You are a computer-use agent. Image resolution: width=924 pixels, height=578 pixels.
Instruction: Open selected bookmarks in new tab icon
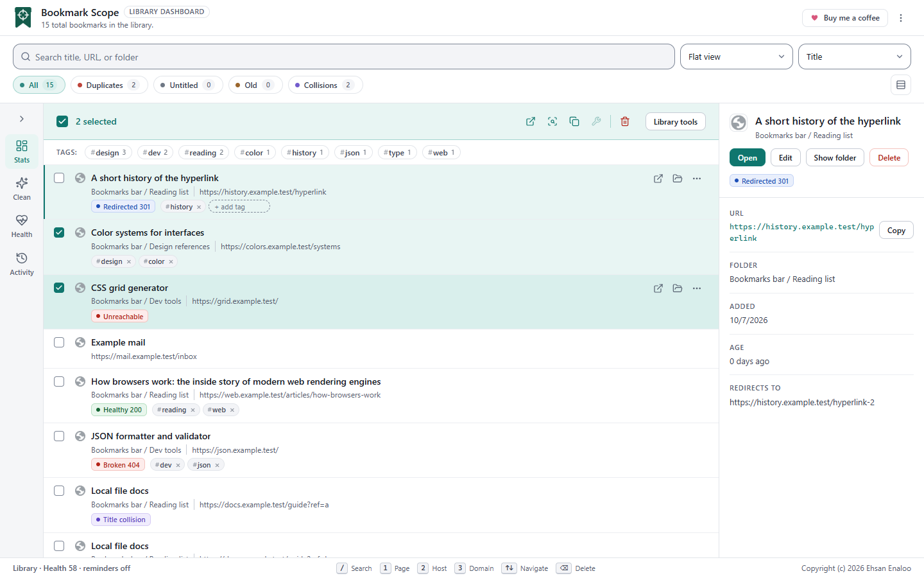coord(531,121)
